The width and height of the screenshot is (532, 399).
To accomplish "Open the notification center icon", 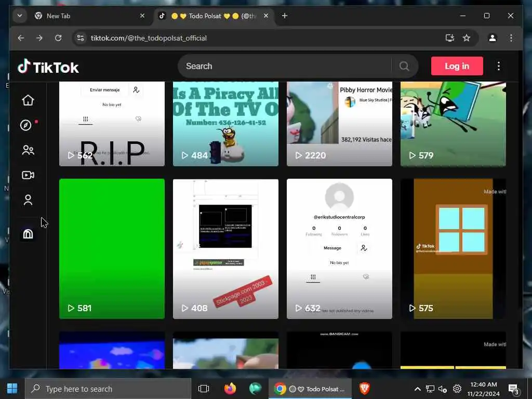I will click(514, 389).
